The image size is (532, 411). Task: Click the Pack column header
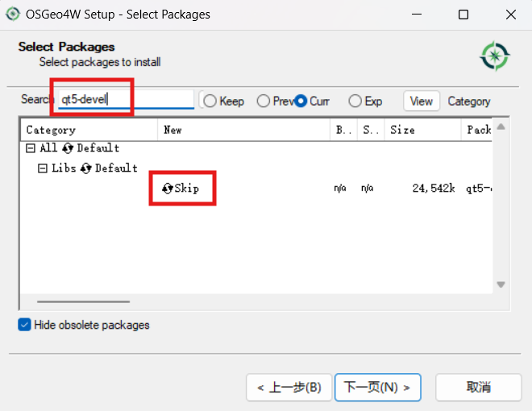coord(476,130)
